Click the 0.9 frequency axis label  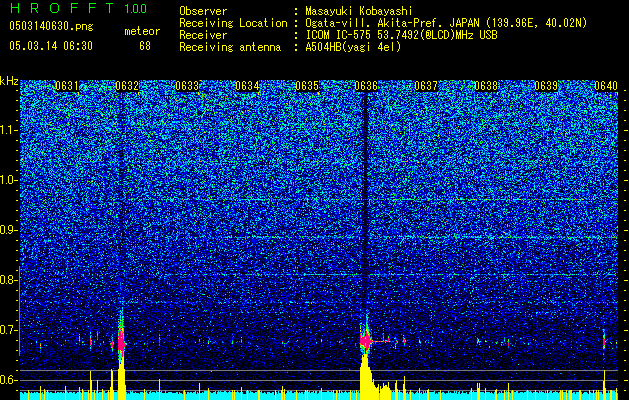click(x=7, y=230)
